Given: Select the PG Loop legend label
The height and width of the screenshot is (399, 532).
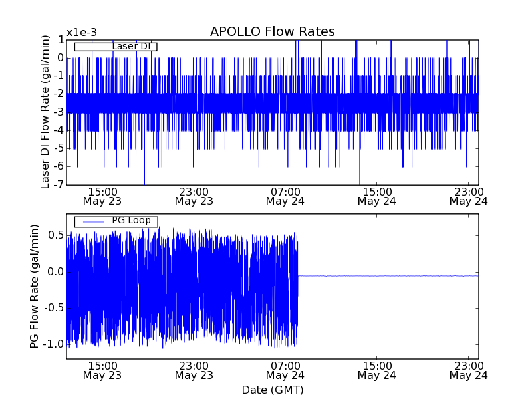Looking at the screenshot, I should point(131,221).
